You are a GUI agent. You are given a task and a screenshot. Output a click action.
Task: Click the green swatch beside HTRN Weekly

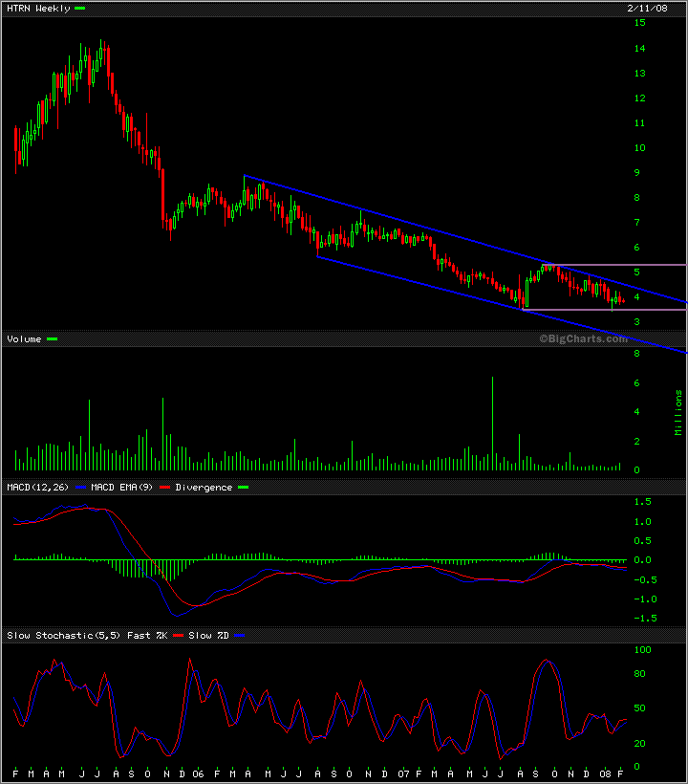coord(80,8)
